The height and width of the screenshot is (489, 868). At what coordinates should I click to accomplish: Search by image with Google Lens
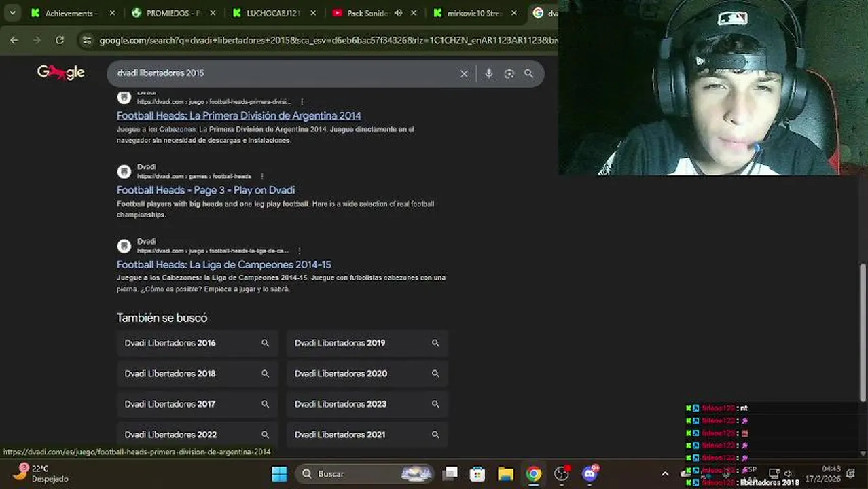point(509,73)
